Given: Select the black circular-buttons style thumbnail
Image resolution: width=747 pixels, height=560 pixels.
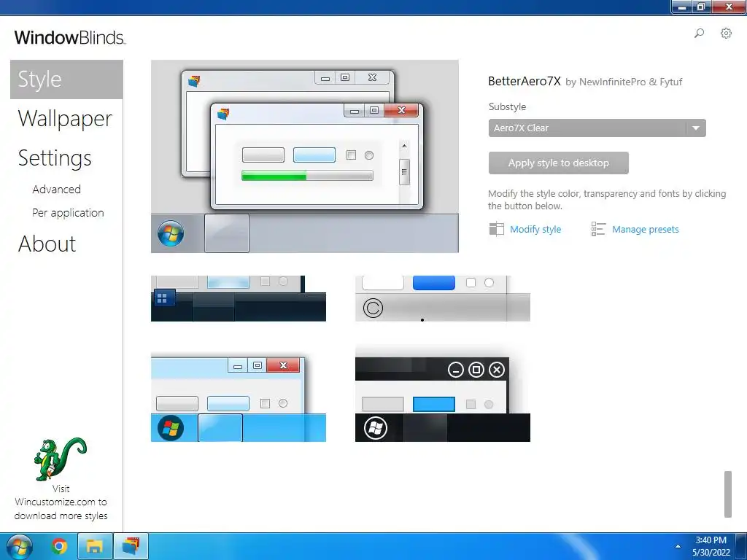Looking at the screenshot, I should click(x=443, y=397).
